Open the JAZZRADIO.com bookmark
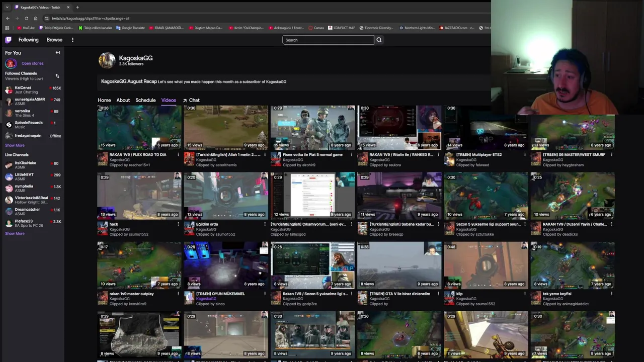 (457, 28)
